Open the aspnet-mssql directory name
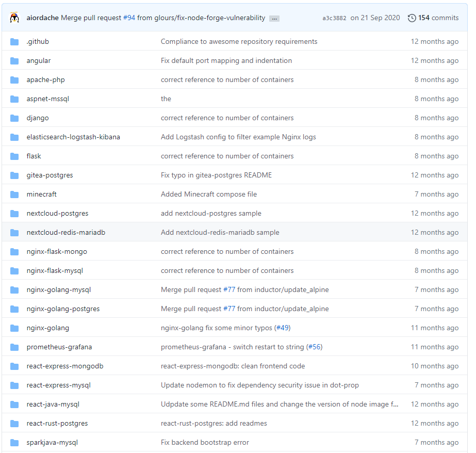Screen dimensions: 476x453 (47, 99)
